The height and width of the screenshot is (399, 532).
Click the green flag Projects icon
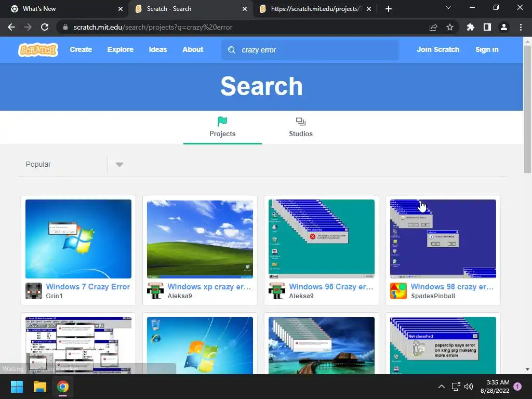(x=222, y=121)
